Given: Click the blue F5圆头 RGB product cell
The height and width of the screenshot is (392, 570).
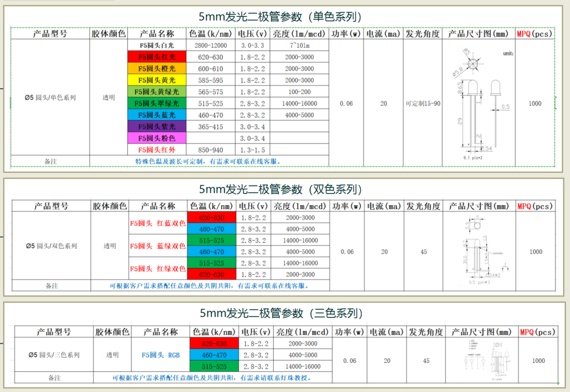Looking at the screenshot, I should (x=160, y=354).
